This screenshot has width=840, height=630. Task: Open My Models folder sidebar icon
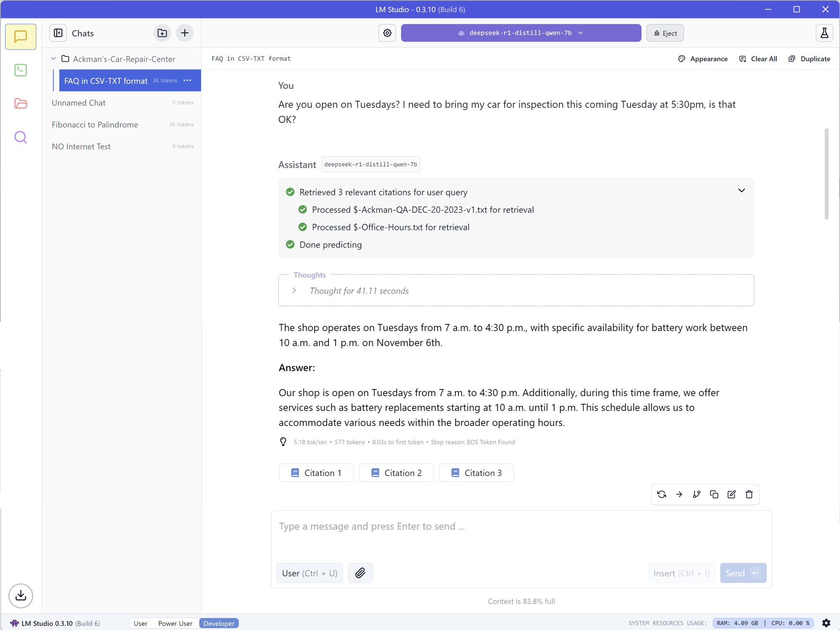pyautogui.click(x=21, y=103)
